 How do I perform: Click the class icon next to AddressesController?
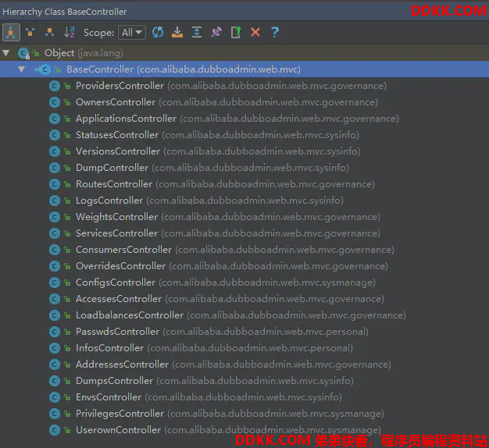[55, 364]
